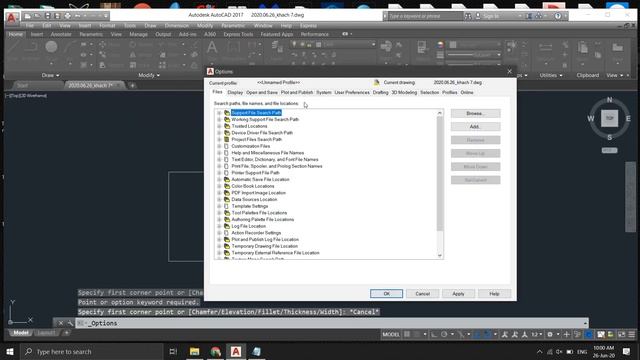This screenshot has height=360, width=640.
Task: Open command line customize wrench icon
Action: pyautogui.click(x=70, y=323)
